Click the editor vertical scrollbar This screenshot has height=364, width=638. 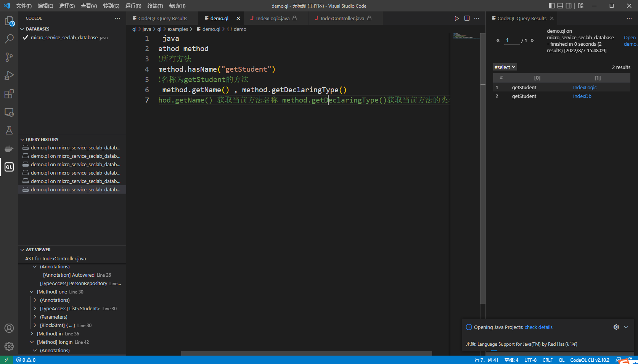pyautogui.click(x=483, y=168)
